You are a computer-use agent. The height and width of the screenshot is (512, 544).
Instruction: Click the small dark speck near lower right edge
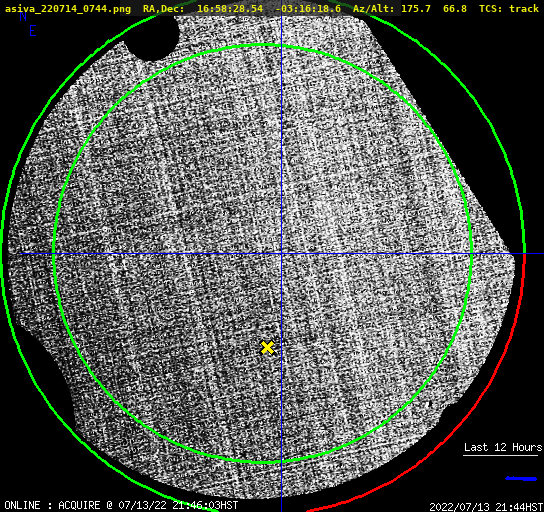click(430, 404)
